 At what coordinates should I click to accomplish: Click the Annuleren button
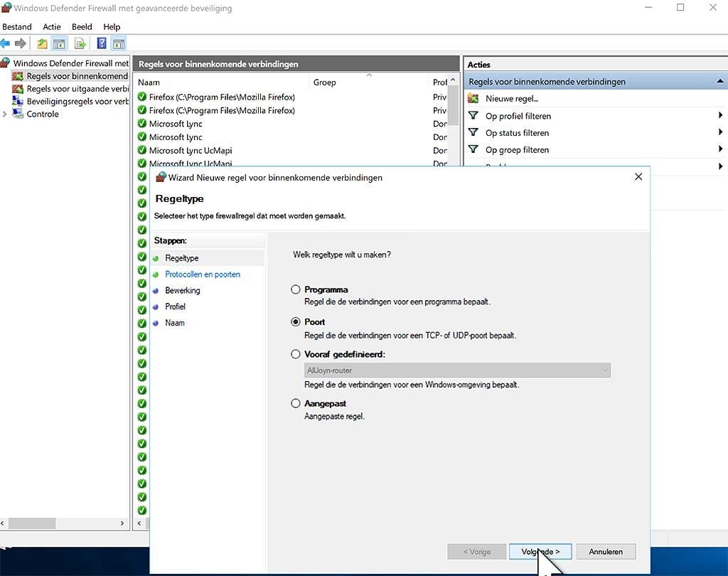coord(606,551)
